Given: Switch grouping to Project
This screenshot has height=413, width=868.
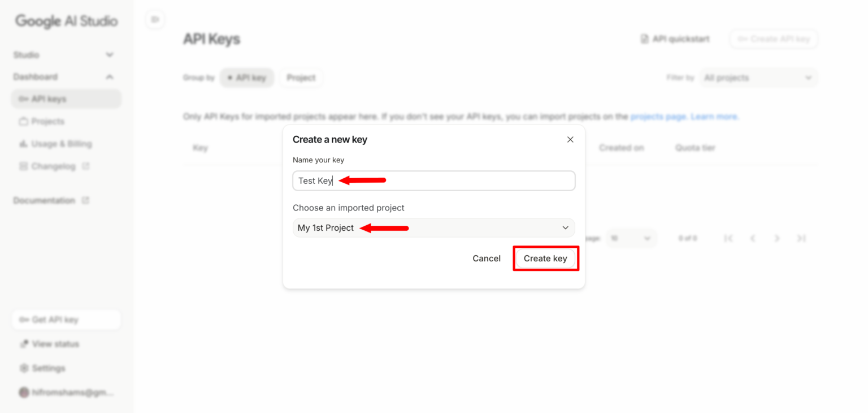Looking at the screenshot, I should 301,78.
